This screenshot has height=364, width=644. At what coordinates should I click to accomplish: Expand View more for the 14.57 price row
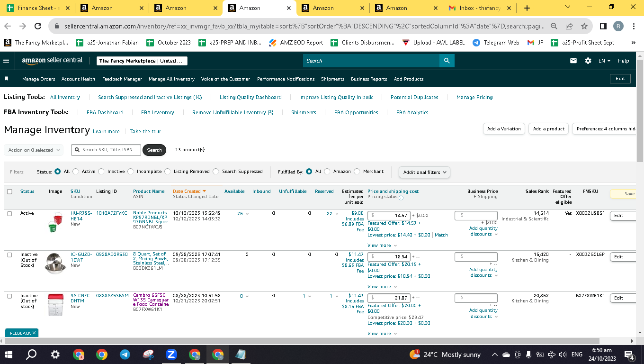pos(382,246)
